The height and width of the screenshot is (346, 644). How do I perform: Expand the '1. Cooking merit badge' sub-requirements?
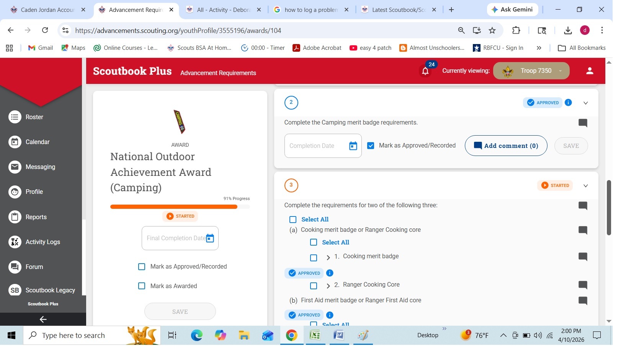[328, 257]
